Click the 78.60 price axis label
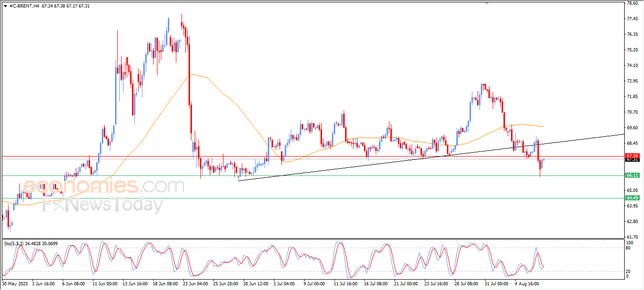 click(632, 3)
